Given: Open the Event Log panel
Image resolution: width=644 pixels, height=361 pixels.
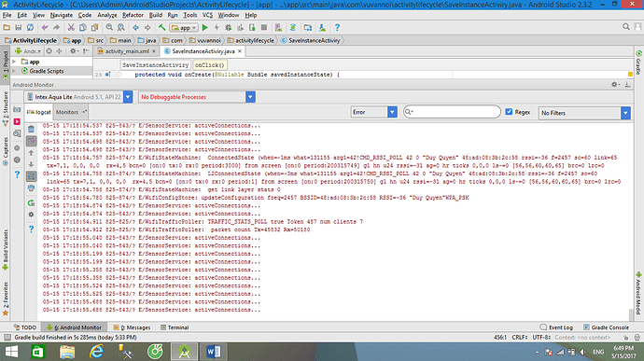Looking at the screenshot, I should pyautogui.click(x=556, y=327).
